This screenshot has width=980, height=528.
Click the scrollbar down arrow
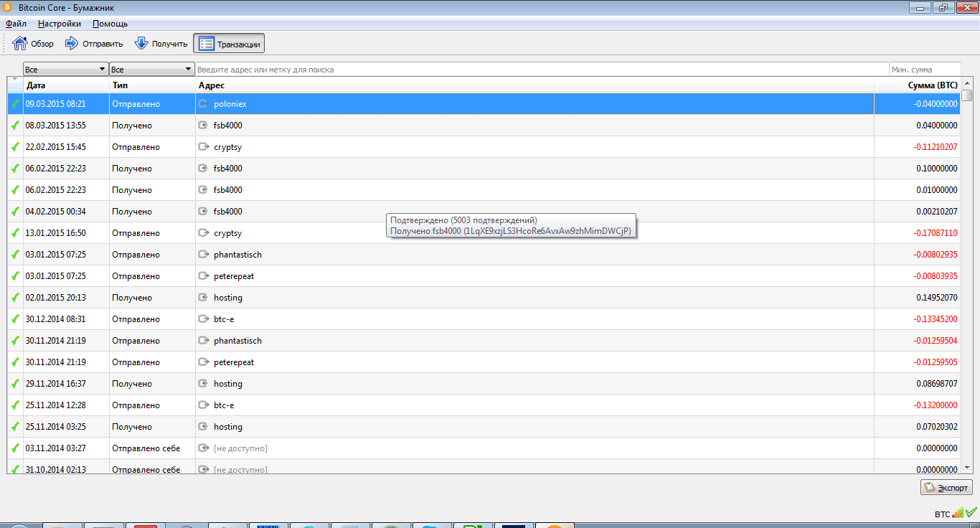pos(967,468)
